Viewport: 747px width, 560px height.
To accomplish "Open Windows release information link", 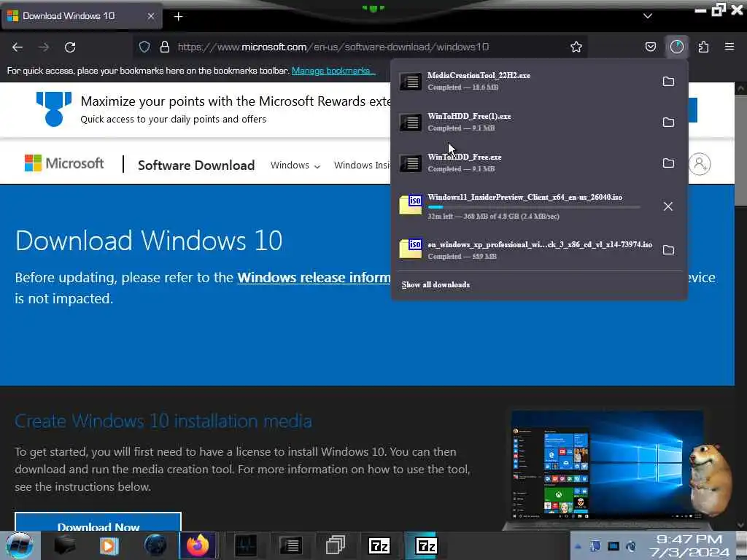I will pyautogui.click(x=314, y=278).
